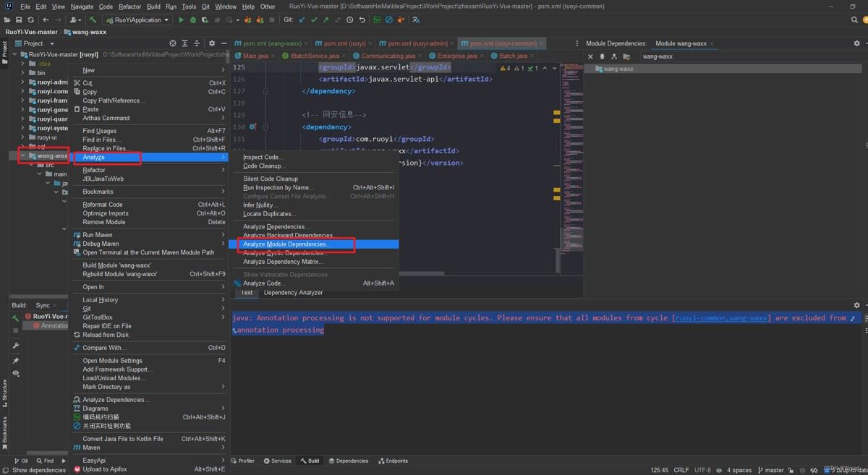The image size is (868, 475).
Task: Start debugging with the bug icon
Action: (x=192, y=20)
